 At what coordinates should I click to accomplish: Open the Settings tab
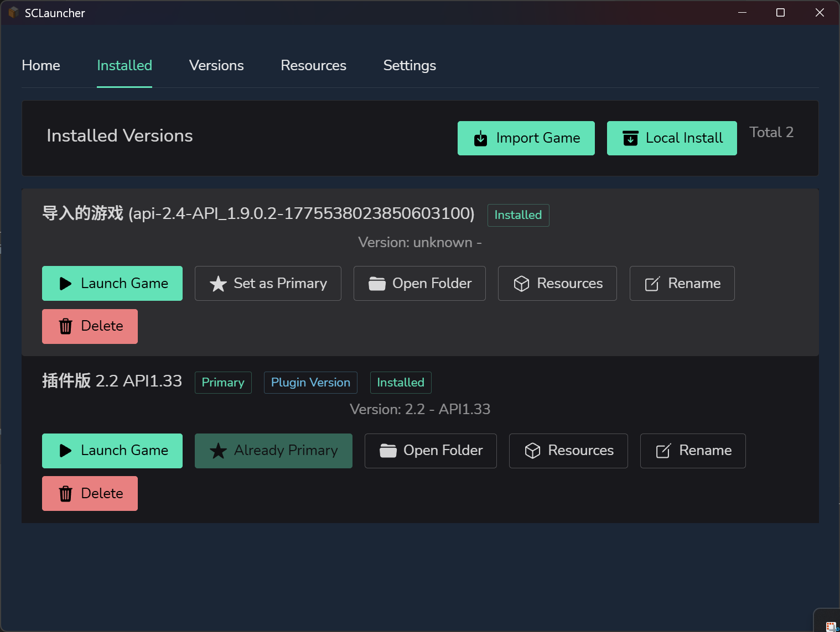tap(409, 65)
